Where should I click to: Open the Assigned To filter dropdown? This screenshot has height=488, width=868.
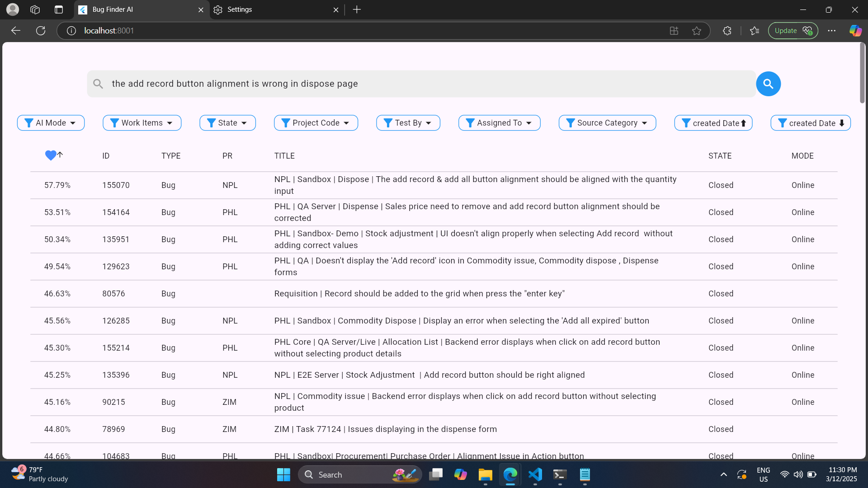click(x=499, y=123)
